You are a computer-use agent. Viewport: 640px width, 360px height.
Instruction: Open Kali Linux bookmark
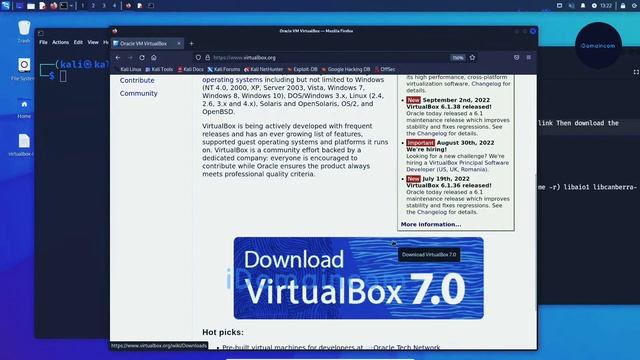coord(128,69)
